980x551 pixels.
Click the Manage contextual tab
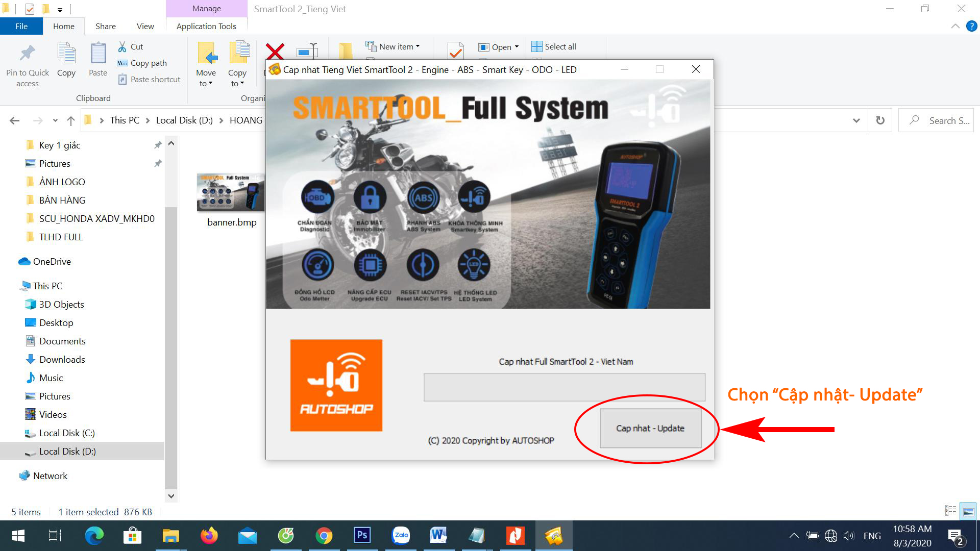[x=207, y=9]
